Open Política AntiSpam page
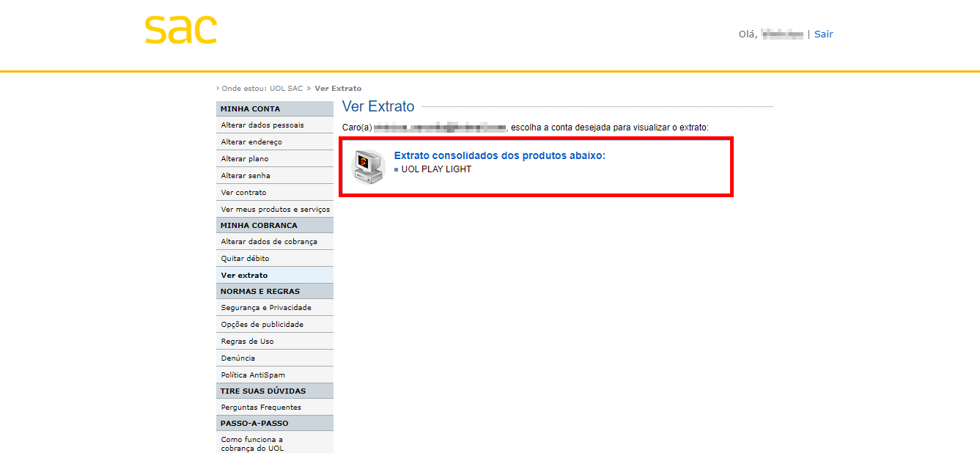The image size is (980, 453). coord(275,375)
